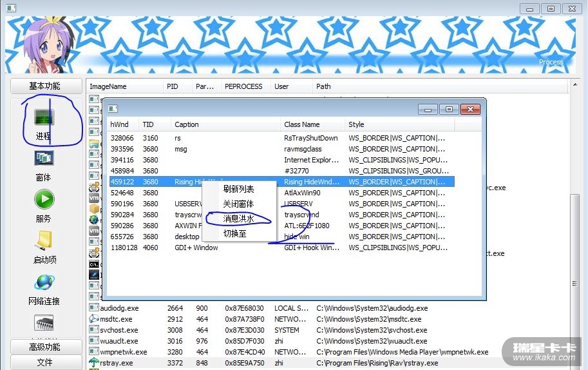The image size is (588, 370).
Task: Open the 服务 (Services) sidebar icon
Action: [44, 199]
